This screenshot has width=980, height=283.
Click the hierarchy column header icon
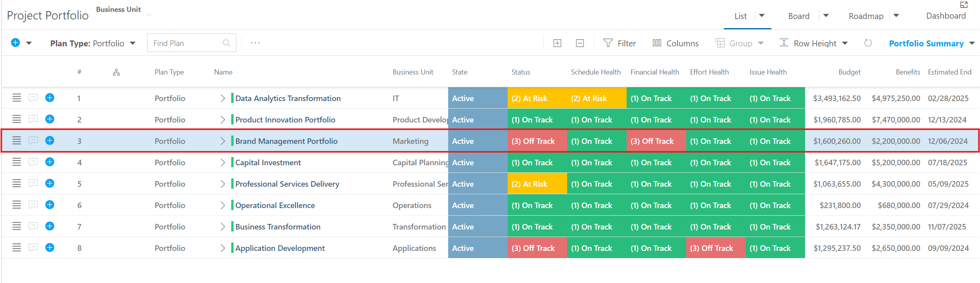116,72
